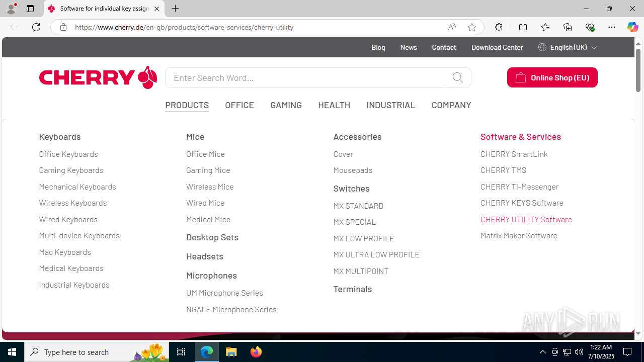Open CHERRY TI-Messenger link
This screenshot has height=362, width=644.
pyautogui.click(x=520, y=187)
